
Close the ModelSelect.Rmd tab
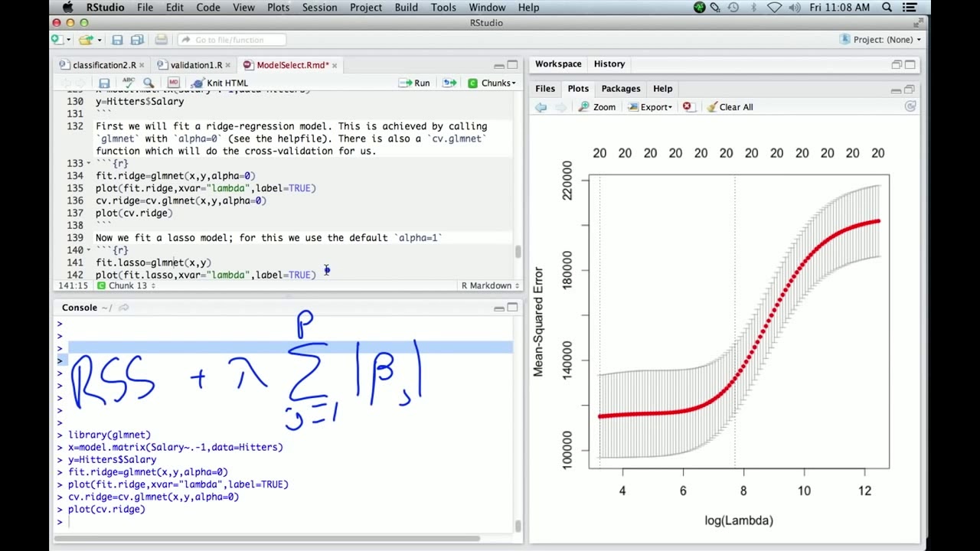click(335, 66)
